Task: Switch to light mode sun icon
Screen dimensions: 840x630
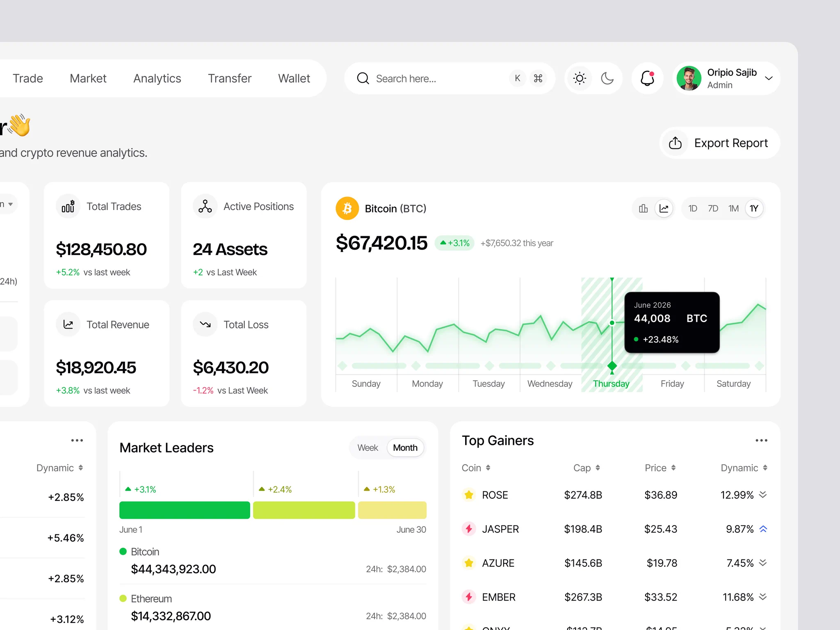Action: (x=580, y=78)
